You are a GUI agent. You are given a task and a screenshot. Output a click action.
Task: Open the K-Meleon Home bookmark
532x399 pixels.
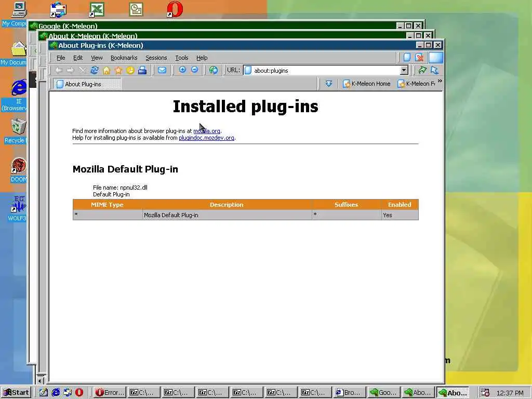tap(367, 84)
